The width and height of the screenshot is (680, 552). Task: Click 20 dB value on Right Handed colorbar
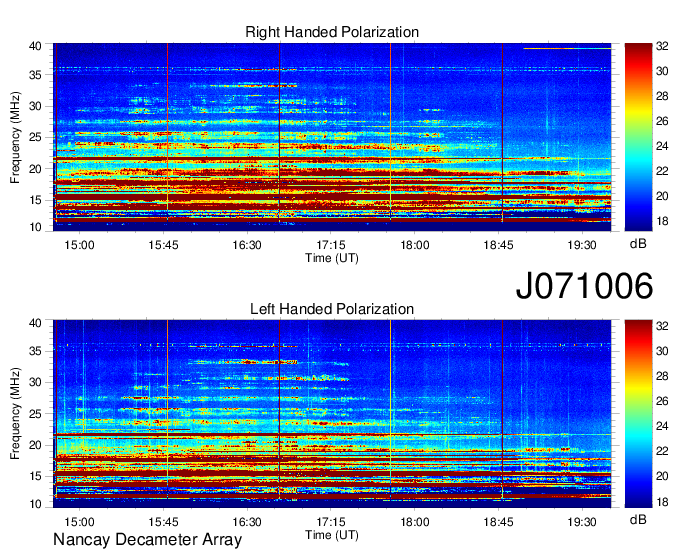pyautogui.click(x=663, y=196)
